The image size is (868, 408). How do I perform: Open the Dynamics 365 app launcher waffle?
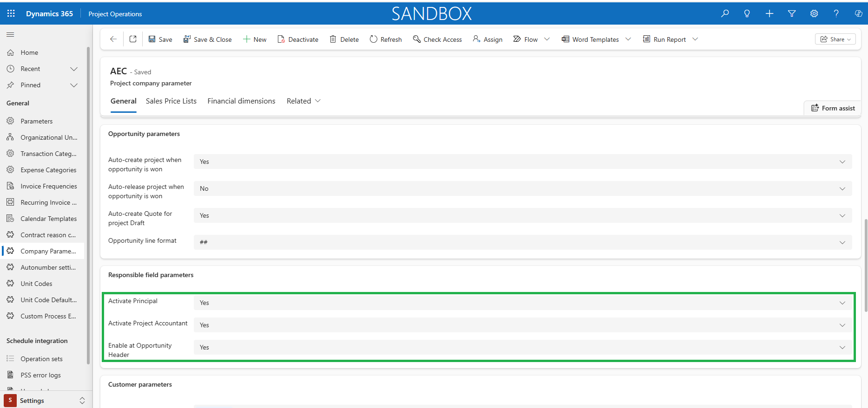point(11,13)
